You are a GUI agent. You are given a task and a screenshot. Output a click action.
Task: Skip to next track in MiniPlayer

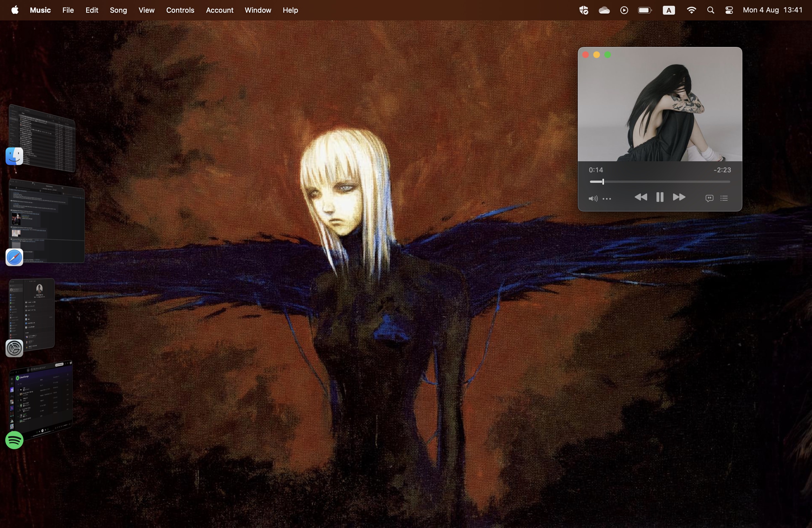(x=679, y=197)
